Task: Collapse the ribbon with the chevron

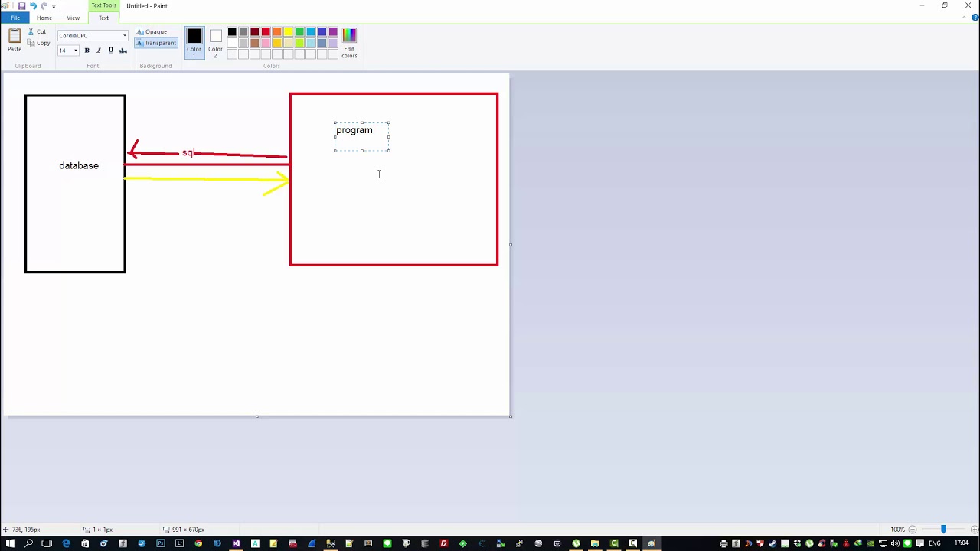Action: point(963,18)
